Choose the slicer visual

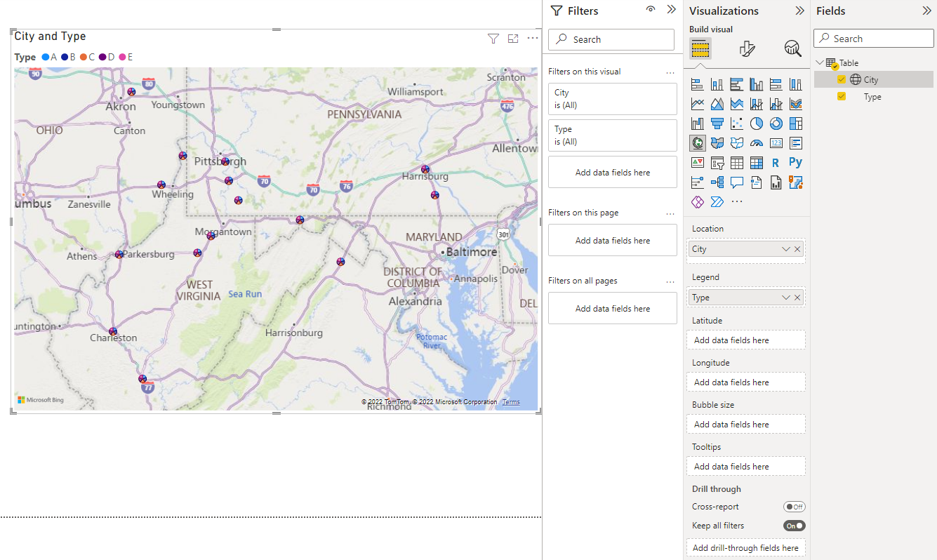coord(717,163)
